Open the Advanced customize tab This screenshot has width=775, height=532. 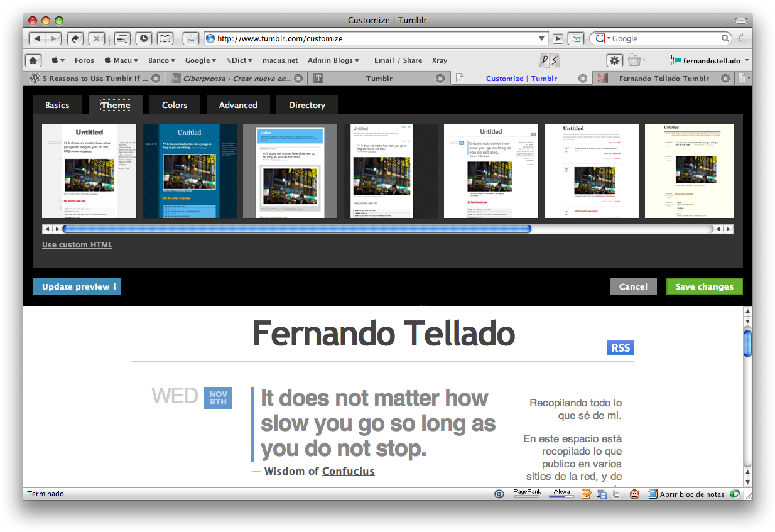[x=238, y=105]
